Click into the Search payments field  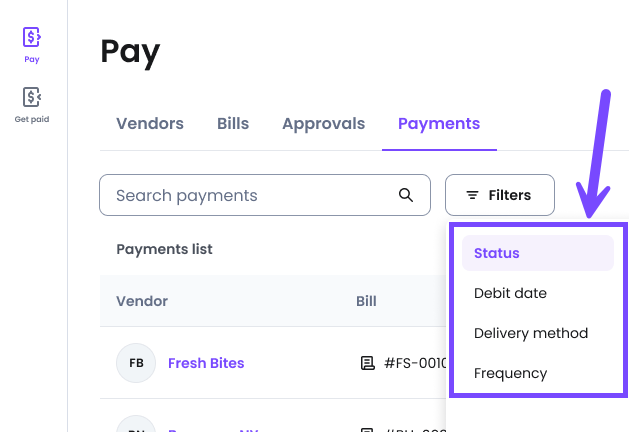(x=250, y=195)
